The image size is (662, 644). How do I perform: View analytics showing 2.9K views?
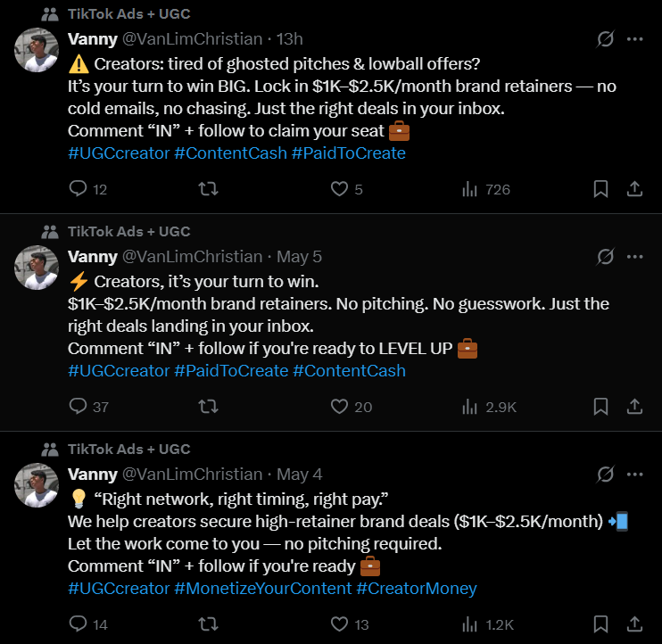(x=468, y=407)
